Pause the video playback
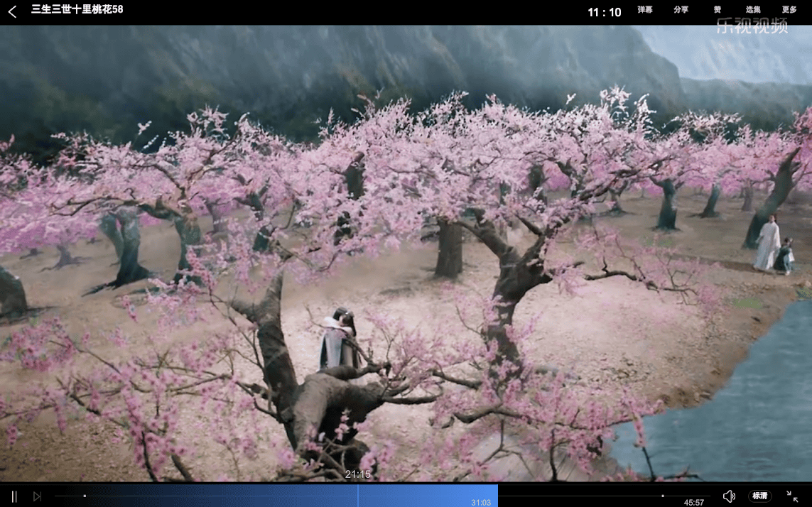Screen dimensions: 812x507 [x=14, y=496]
